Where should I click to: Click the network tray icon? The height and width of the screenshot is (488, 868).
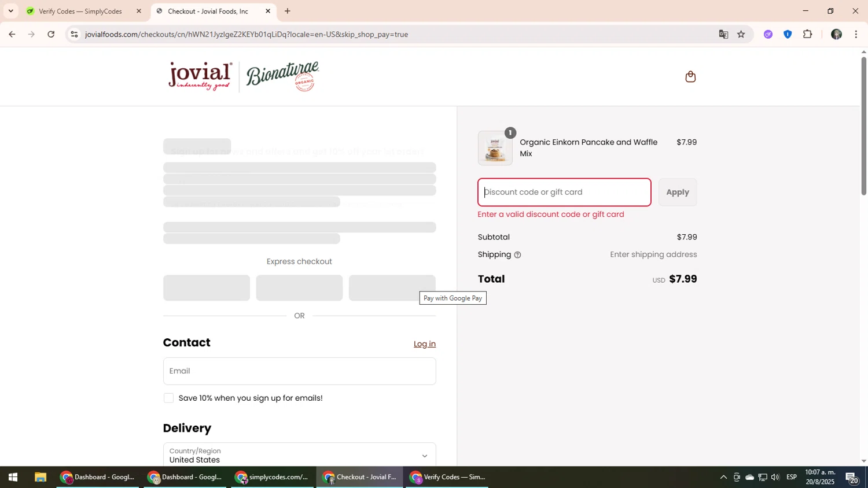point(763,478)
